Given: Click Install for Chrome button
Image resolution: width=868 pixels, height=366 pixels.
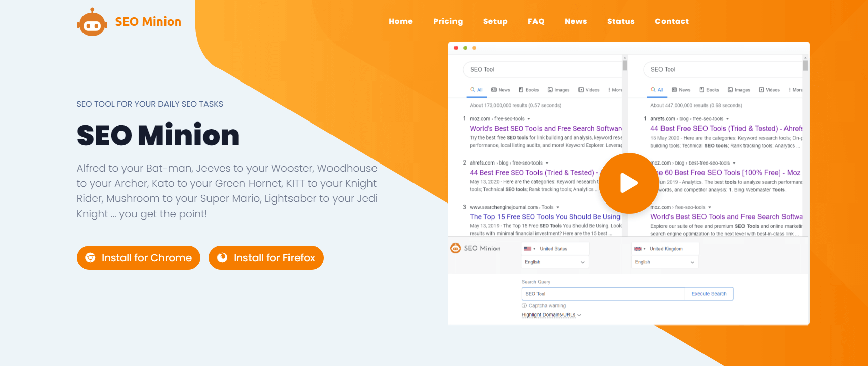Looking at the screenshot, I should 139,258.
